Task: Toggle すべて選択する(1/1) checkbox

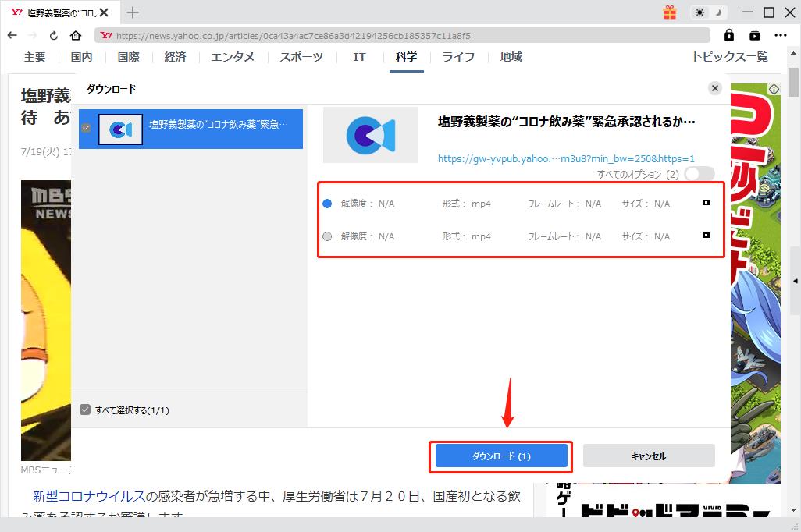Action: (85, 410)
